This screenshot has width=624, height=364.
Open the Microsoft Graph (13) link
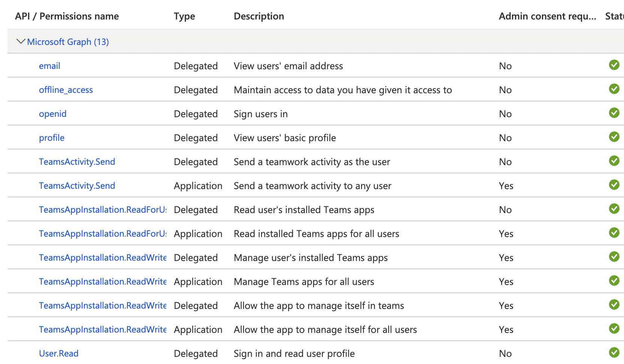pyautogui.click(x=68, y=42)
